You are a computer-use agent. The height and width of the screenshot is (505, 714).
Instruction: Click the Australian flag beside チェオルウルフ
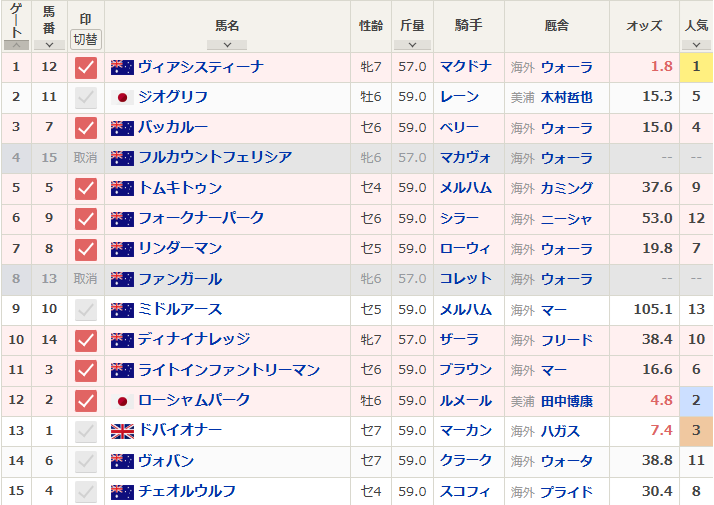[x=122, y=492]
